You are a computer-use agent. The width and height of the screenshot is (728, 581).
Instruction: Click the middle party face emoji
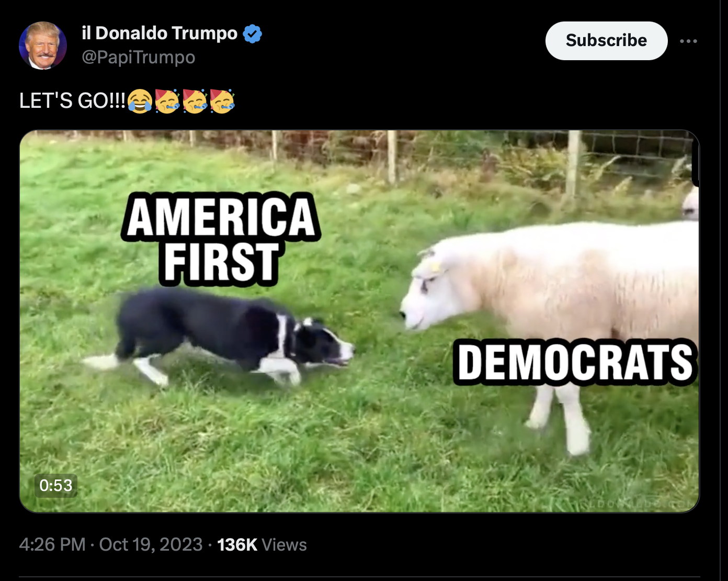[x=195, y=100]
